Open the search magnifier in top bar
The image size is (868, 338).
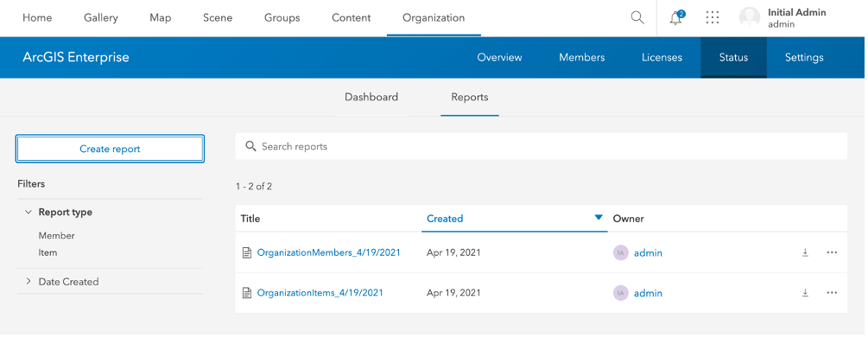(637, 18)
